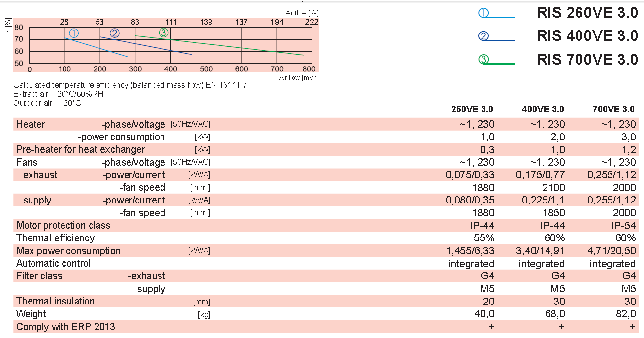
Task: Click supply filter M5 in the 700VE column
Action: coord(629,289)
